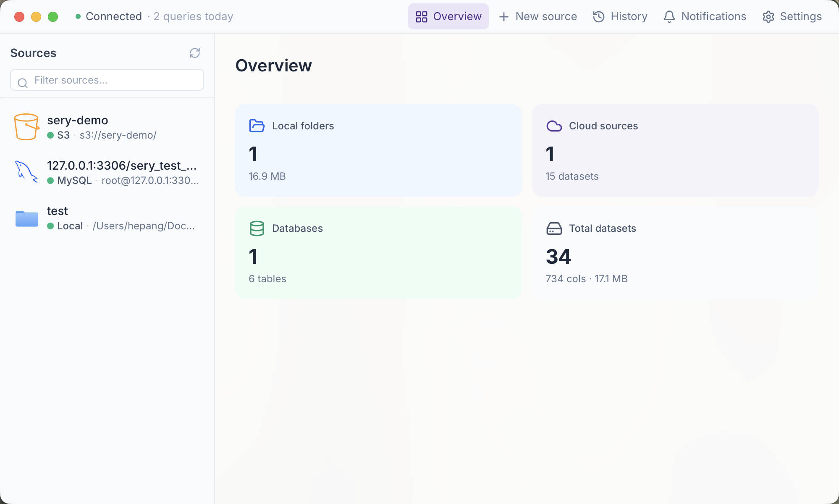Image resolution: width=839 pixels, height=504 pixels.
Task: Open the Total datasets card
Action: 675,252
